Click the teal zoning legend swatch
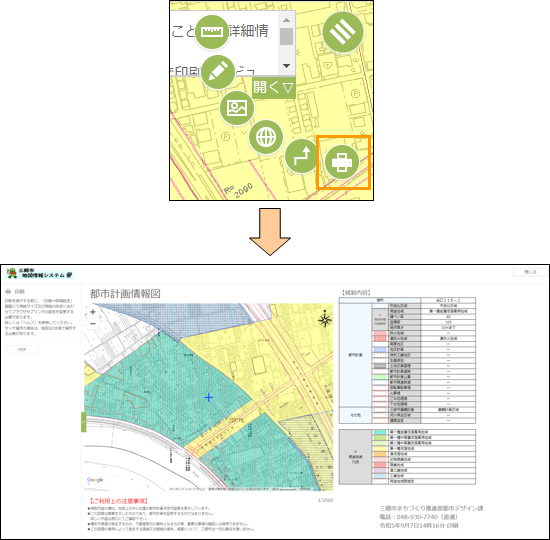The height and width of the screenshot is (540, 550). point(380,432)
